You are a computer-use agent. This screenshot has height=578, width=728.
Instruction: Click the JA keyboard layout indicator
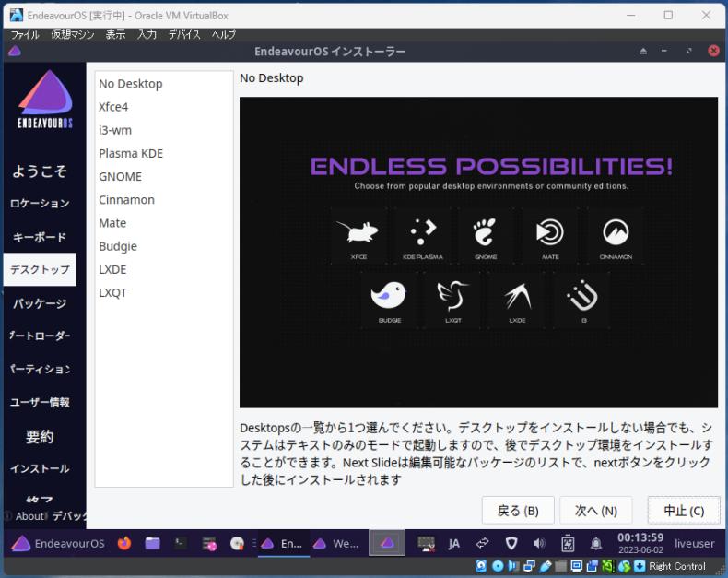[453, 543]
